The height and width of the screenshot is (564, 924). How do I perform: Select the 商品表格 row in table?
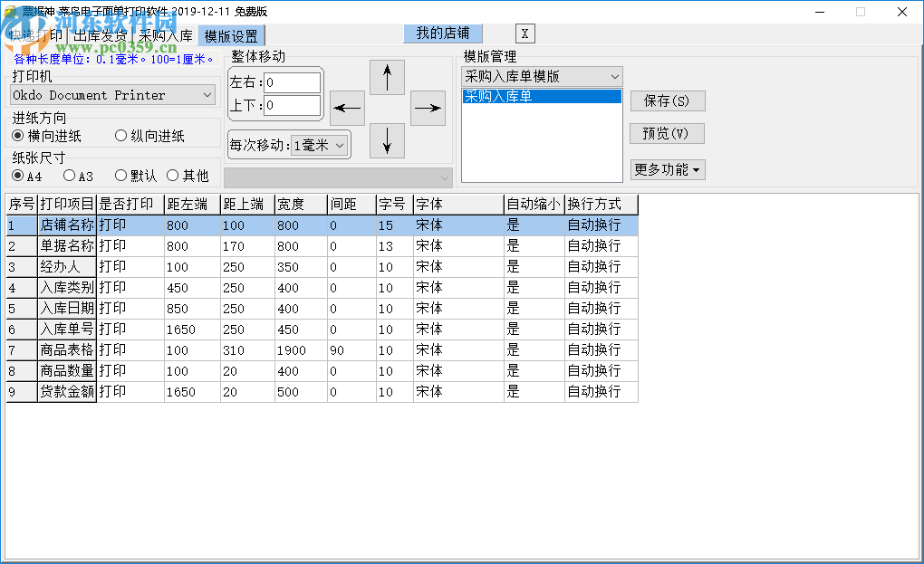(x=66, y=349)
